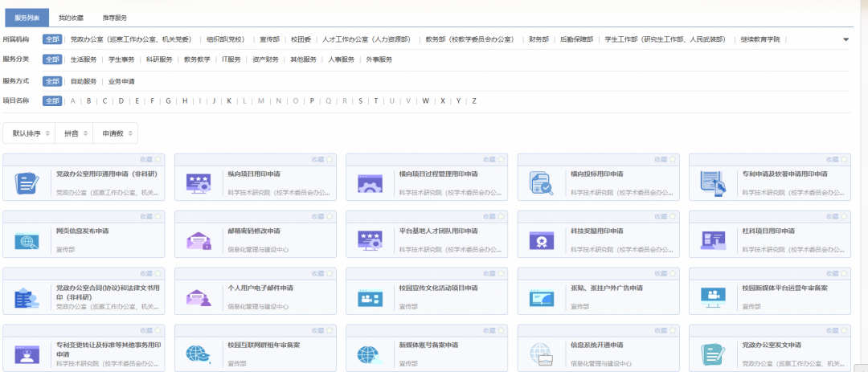Click the 科技奖励用印申请 award icon
868x372 pixels.
tap(541, 240)
